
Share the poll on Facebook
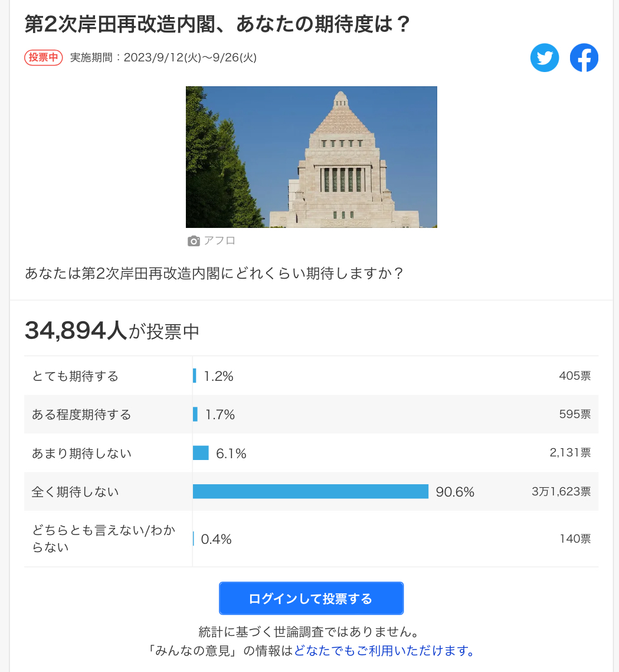click(x=584, y=57)
